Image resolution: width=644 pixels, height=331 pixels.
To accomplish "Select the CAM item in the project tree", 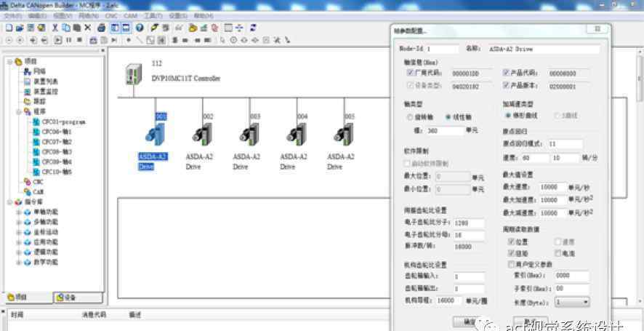I will (x=39, y=192).
